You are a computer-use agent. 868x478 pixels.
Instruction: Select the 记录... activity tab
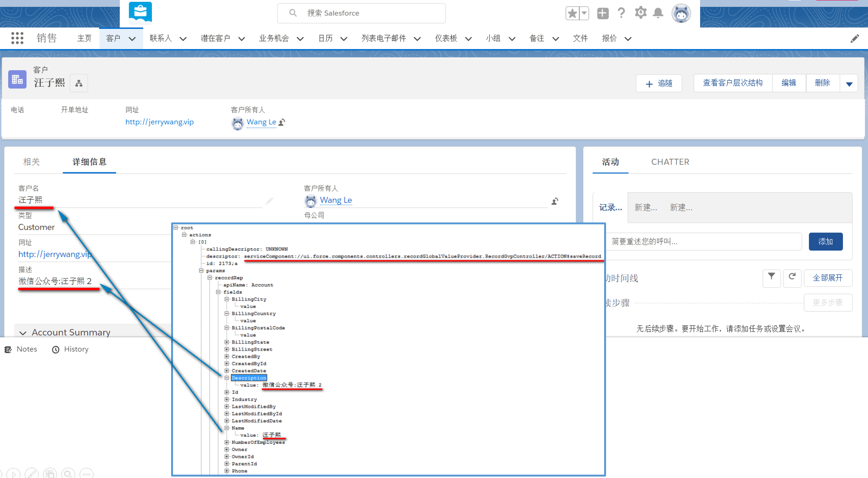click(x=610, y=208)
